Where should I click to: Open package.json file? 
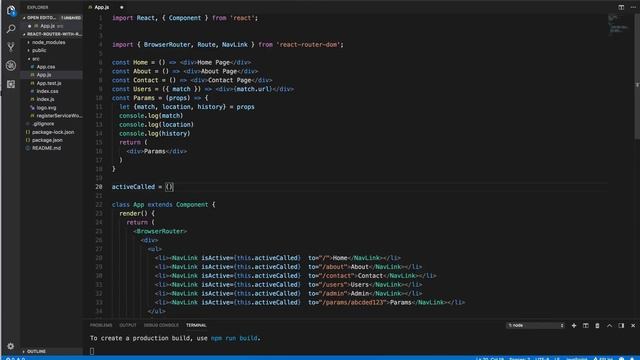click(x=47, y=140)
